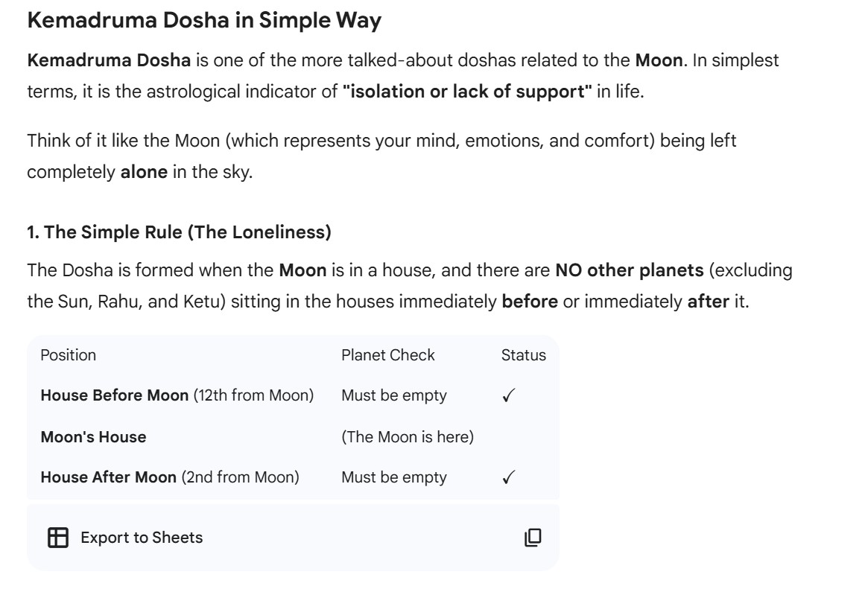Click the checkmark in House After Moon row
This screenshot has width=868, height=589.
click(x=507, y=477)
